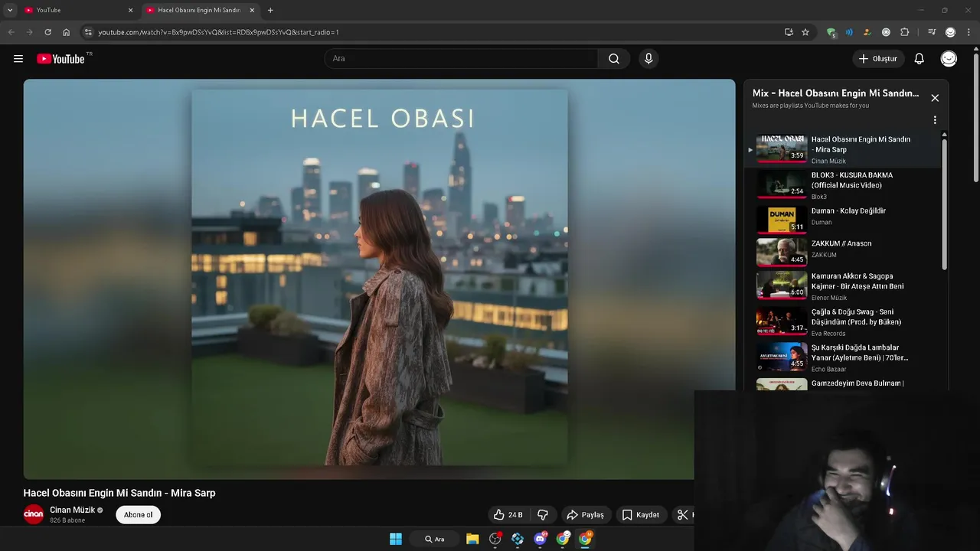Screen dimensions: 980x551
Task: Bookmark this page with the star
Action: (805, 32)
